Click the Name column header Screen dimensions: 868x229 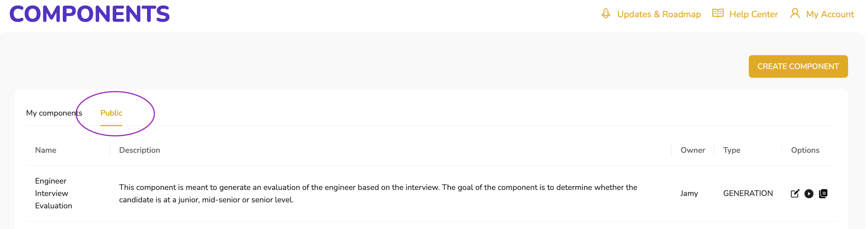click(46, 150)
